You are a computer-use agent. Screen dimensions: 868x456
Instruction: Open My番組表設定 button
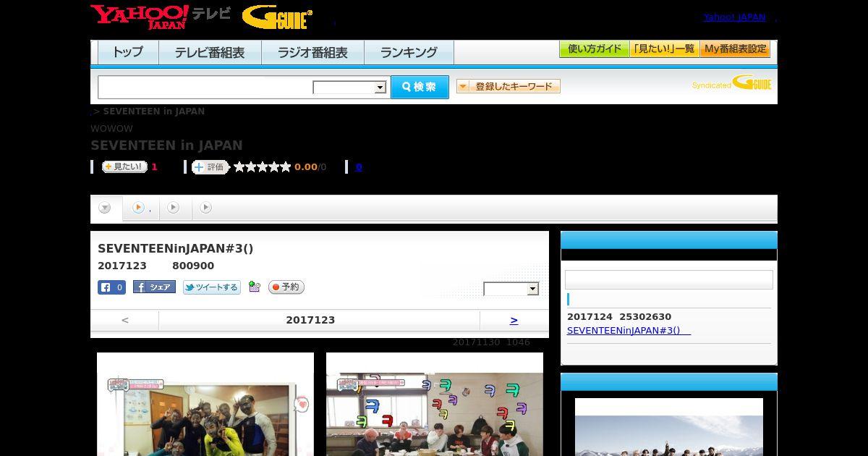[x=735, y=49]
